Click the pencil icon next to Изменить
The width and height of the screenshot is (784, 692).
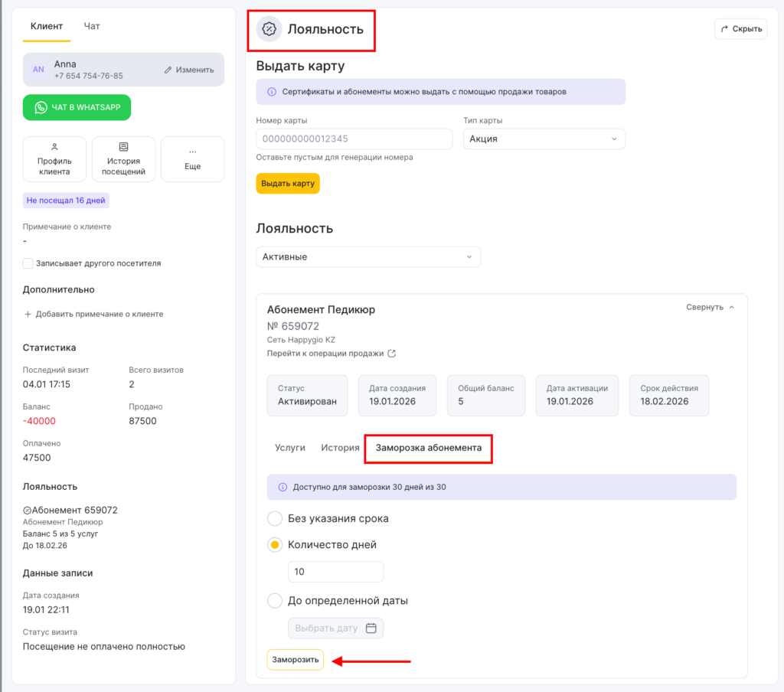click(x=168, y=70)
